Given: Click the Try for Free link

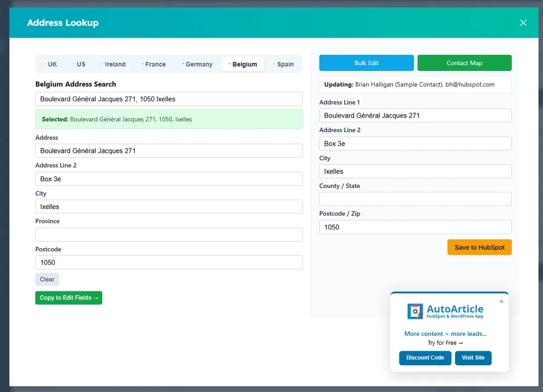Looking at the screenshot, I should (445, 343).
